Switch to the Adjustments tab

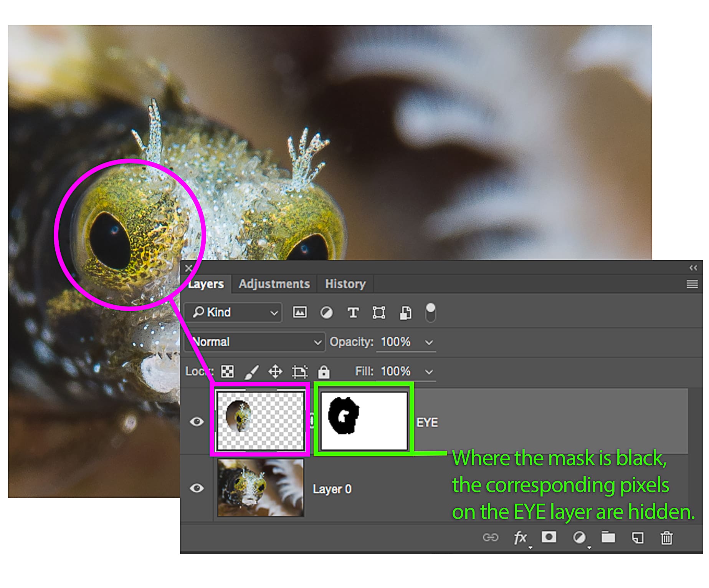coord(274,284)
